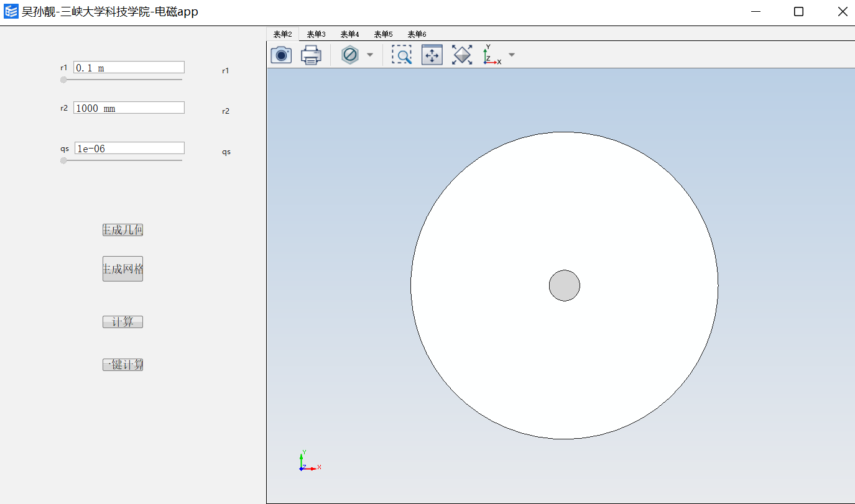Image resolution: width=855 pixels, height=504 pixels.
Task: Click the qs slider handle
Action: click(63, 160)
